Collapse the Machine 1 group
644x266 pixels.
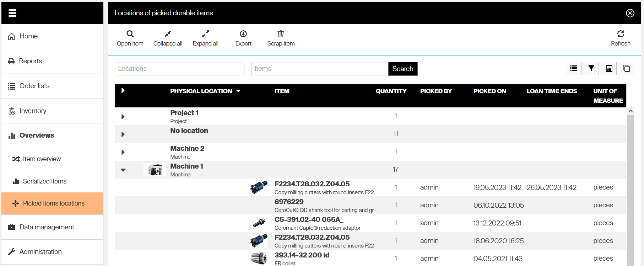pos(123,170)
